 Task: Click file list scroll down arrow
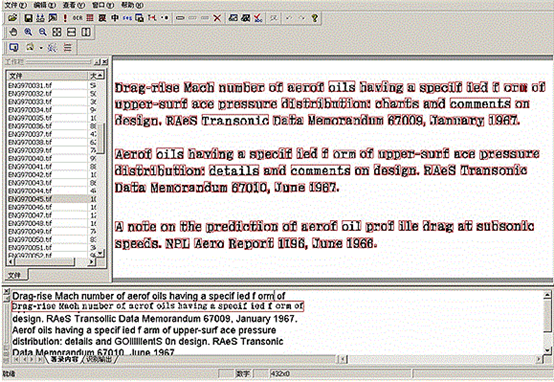pos(101,253)
